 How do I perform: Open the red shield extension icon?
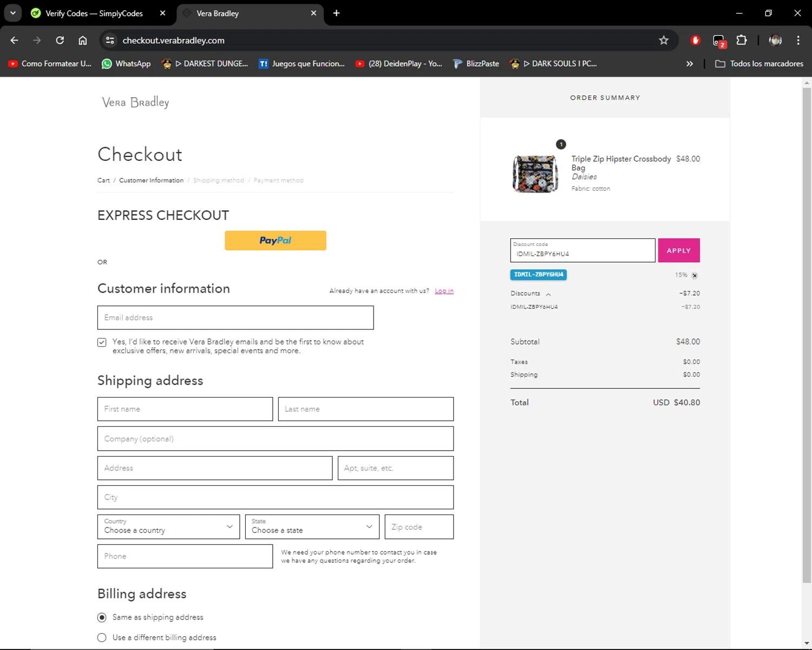696,40
